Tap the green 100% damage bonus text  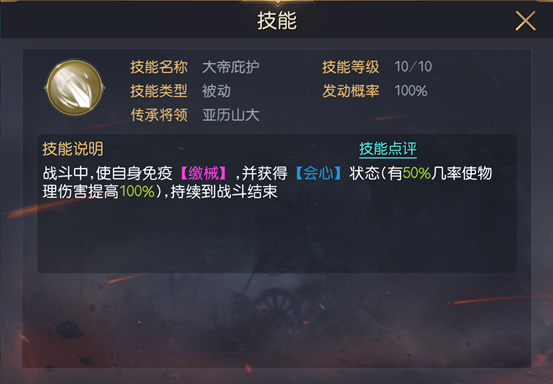137,191
